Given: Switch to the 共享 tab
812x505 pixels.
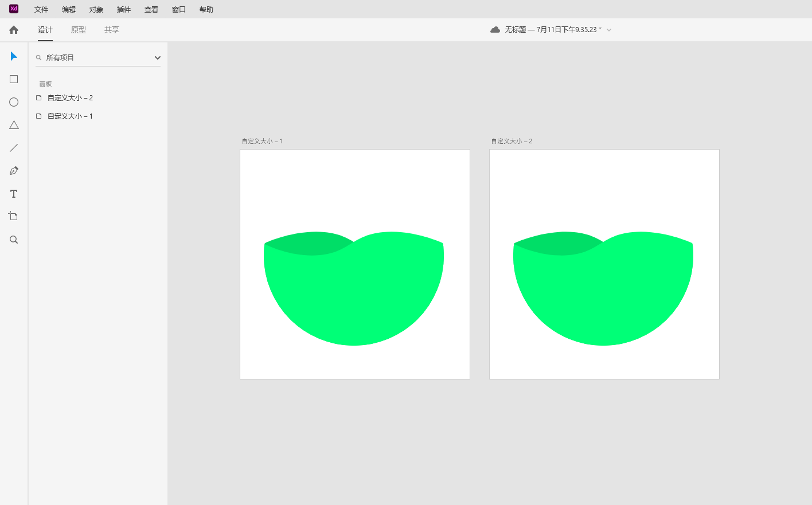Looking at the screenshot, I should (x=112, y=30).
